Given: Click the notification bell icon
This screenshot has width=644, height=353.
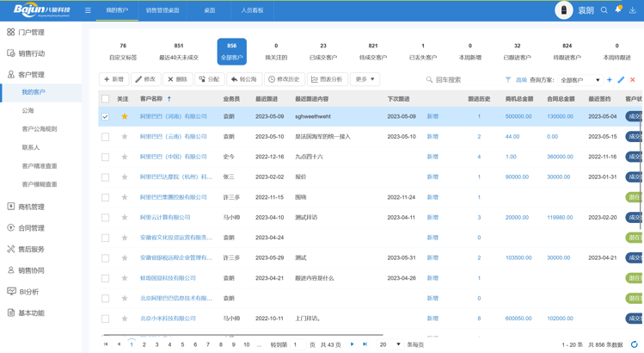Looking at the screenshot, I should (x=618, y=10).
